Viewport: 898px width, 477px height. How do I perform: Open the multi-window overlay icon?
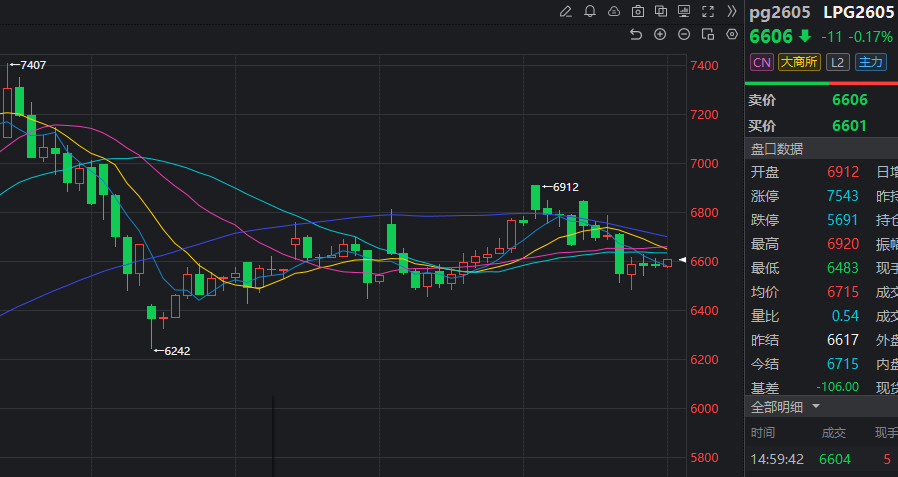pyautogui.click(x=661, y=11)
